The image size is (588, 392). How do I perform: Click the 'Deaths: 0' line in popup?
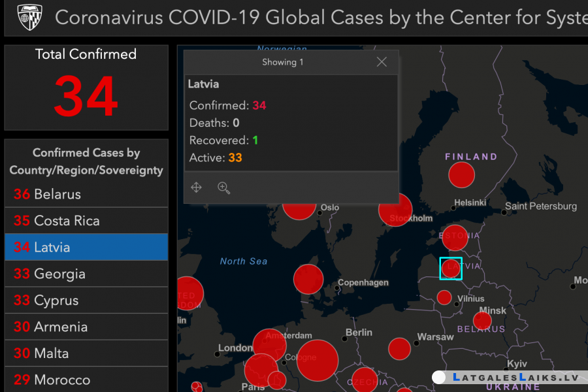(214, 123)
